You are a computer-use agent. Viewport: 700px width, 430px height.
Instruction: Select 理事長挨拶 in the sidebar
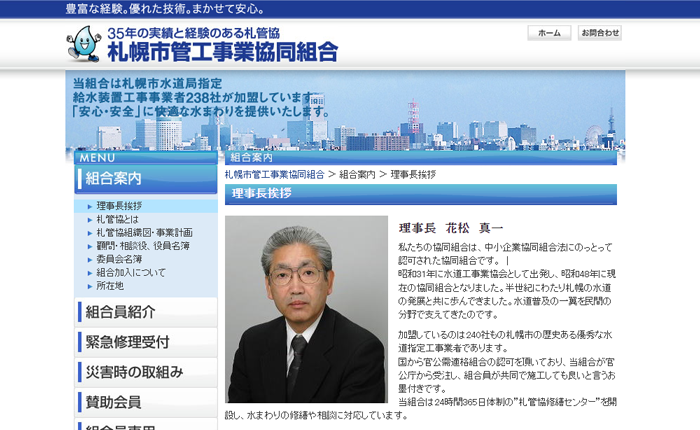pyautogui.click(x=119, y=206)
